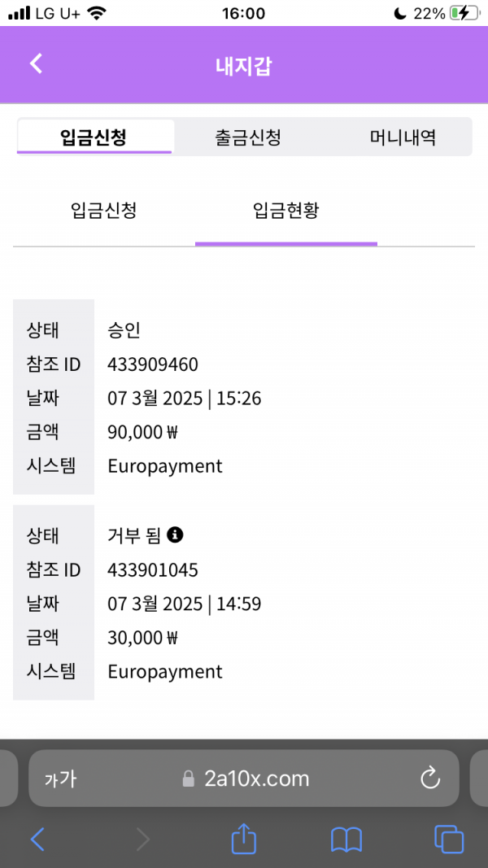Tap the battery indicator in status bar
This screenshot has height=868, width=488.
[x=464, y=13]
